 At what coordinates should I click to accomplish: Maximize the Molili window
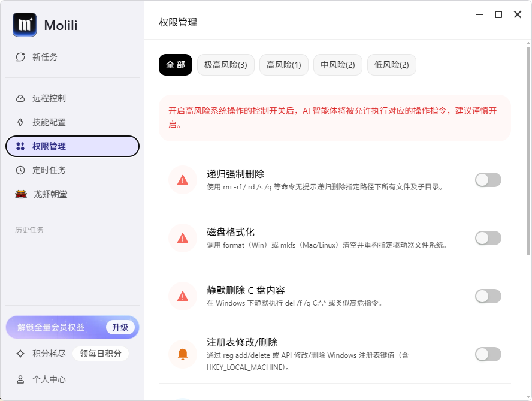[498, 14]
